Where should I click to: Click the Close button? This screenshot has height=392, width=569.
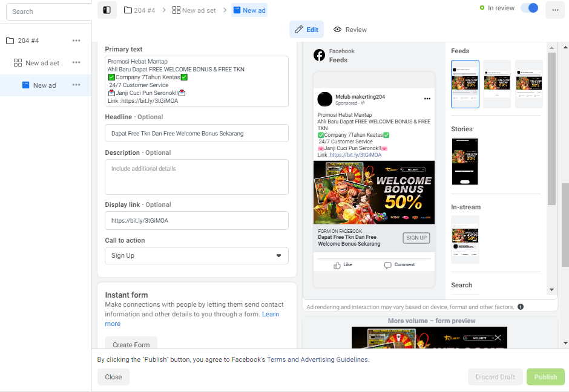[x=113, y=377]
